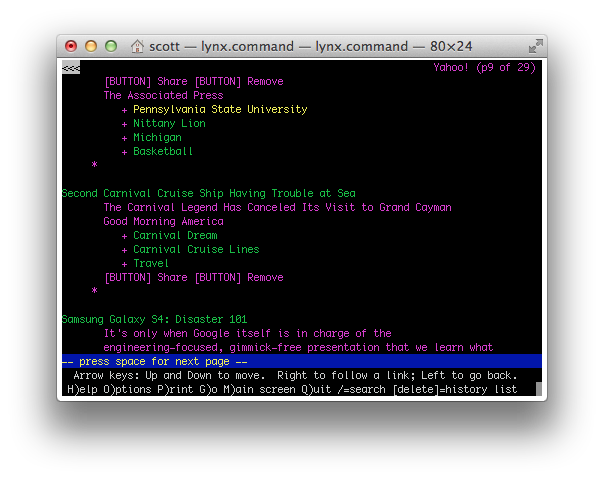Click the first [BUTTON] Remove at top
The image size is (604, 480).
[239, 82]
